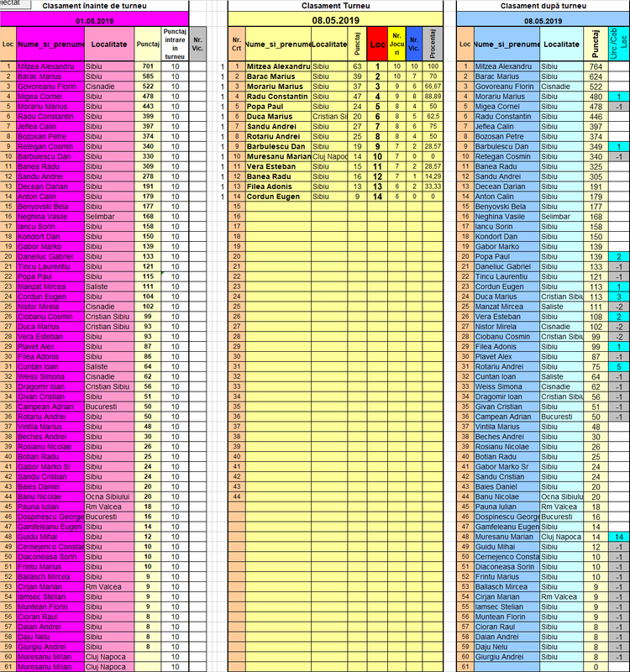Select bold Vera Esteban in the tournament table
630x672 pixels.
(278, 166)
